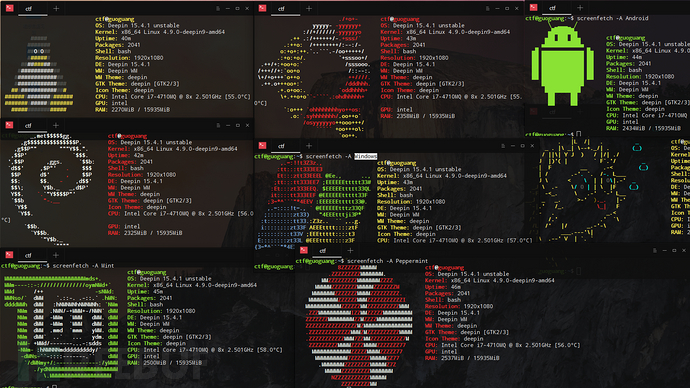Click terminal app icon of Mint window
The image size is (690, 388).
(9, 255)
